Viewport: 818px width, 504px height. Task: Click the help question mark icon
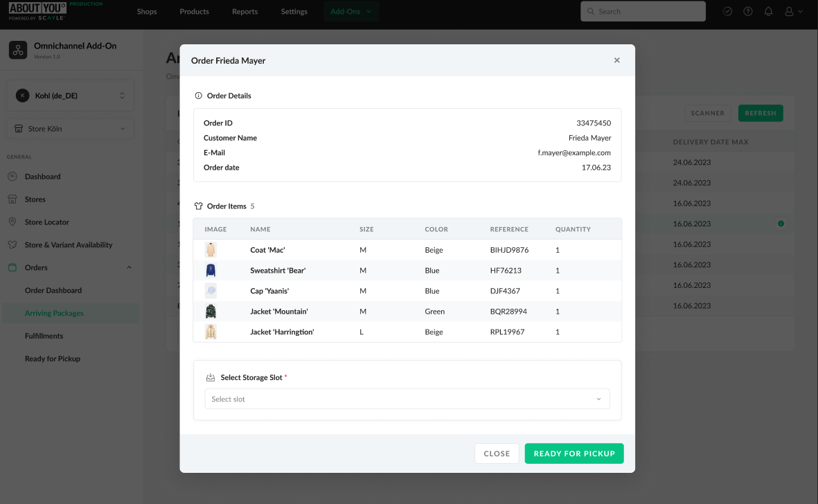point(748,12)
